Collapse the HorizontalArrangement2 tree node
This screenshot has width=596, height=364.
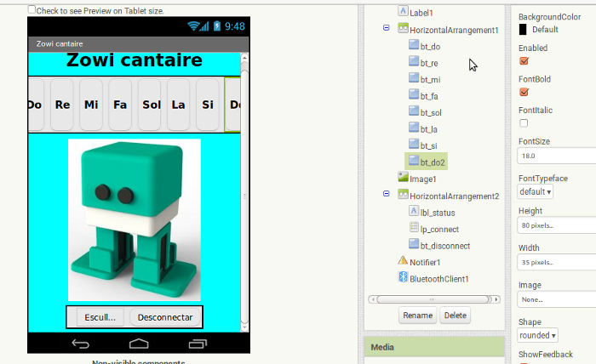coord(387,194)
